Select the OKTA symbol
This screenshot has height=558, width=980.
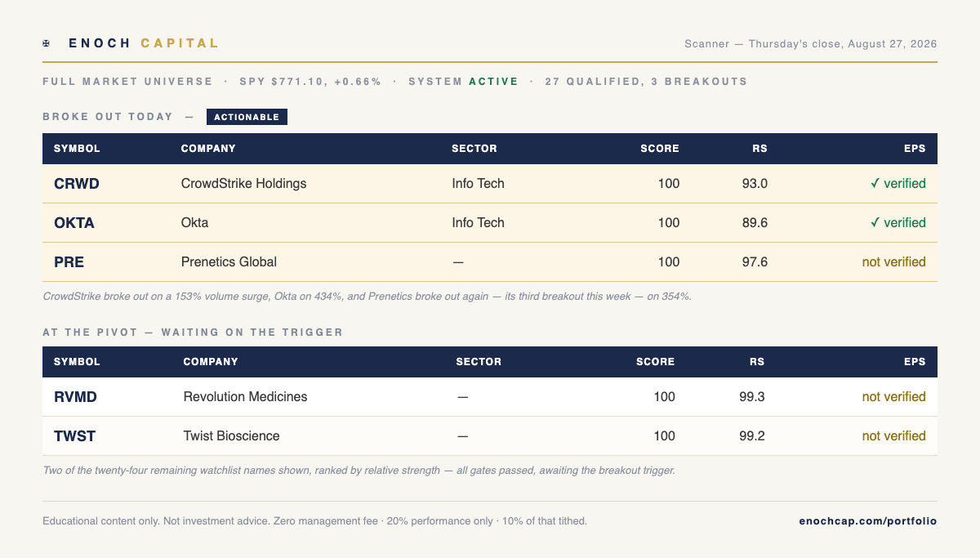point(74,223)
